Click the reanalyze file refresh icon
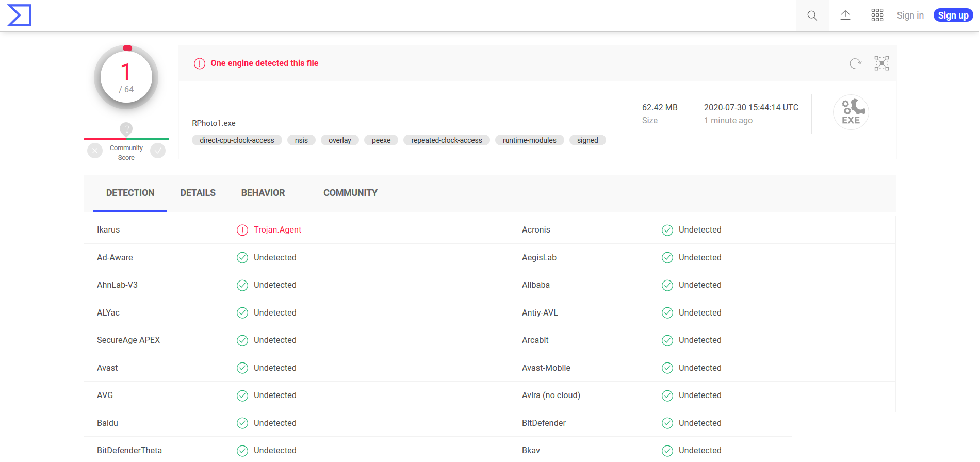Screen dimensions: 980x462 coord(855,63)
